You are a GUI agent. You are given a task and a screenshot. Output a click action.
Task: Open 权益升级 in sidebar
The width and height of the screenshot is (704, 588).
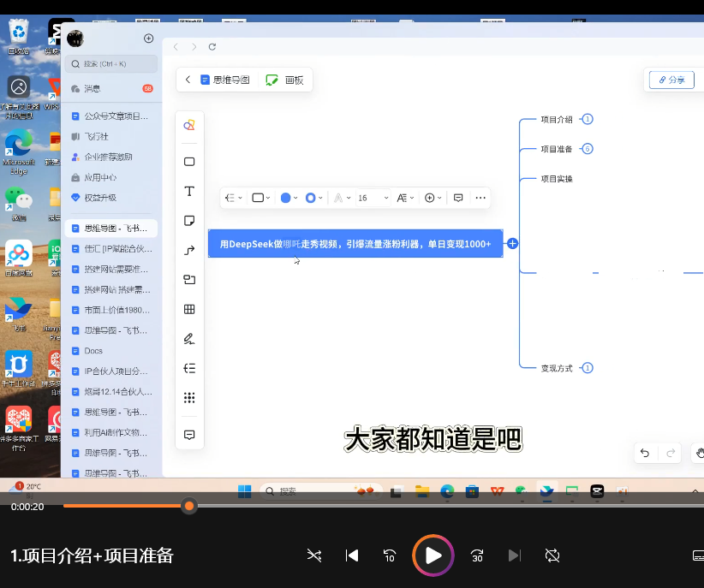[x=111, y=198]
